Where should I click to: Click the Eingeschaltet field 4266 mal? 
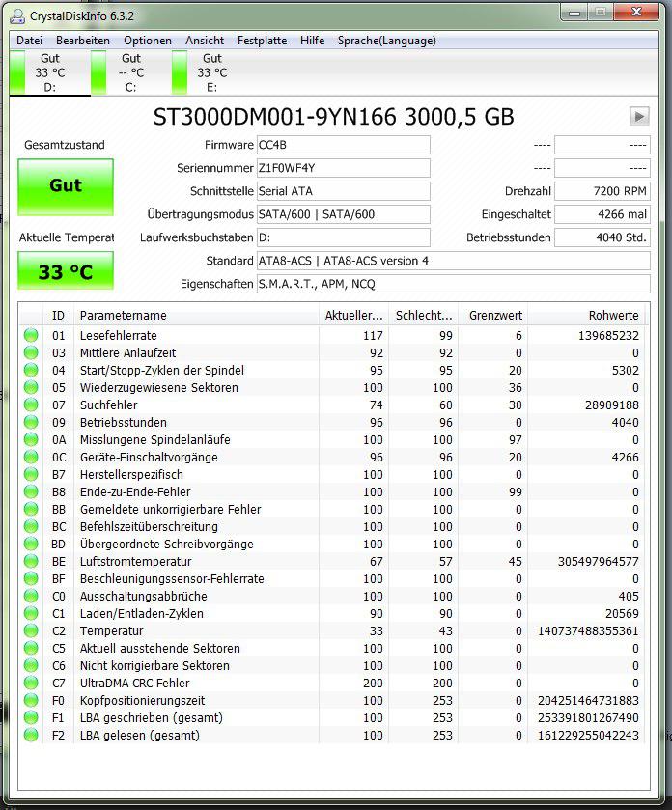pos(602,214)
